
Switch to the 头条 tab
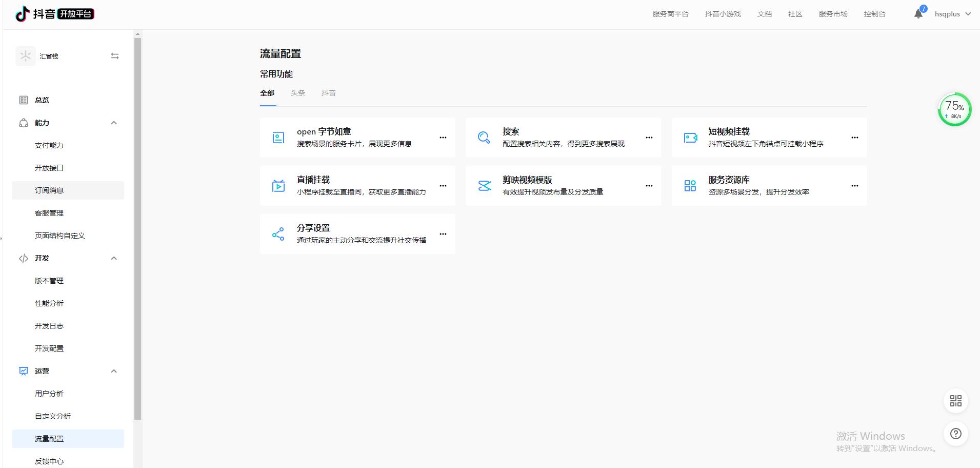[297, 93]
